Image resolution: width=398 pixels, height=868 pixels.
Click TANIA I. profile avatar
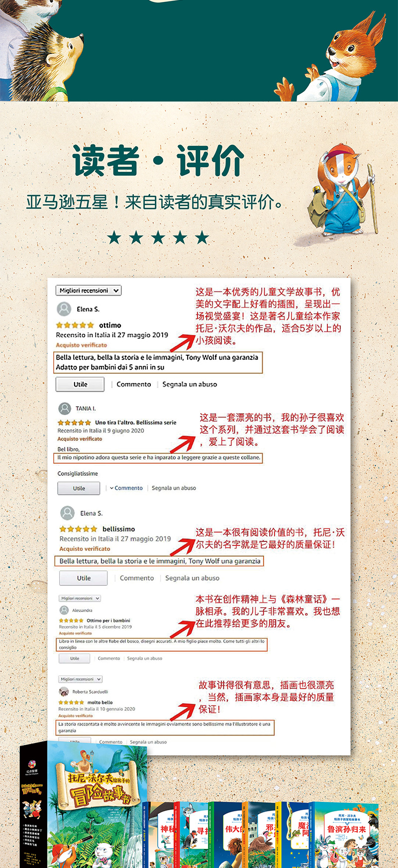[x=65, y=409]
